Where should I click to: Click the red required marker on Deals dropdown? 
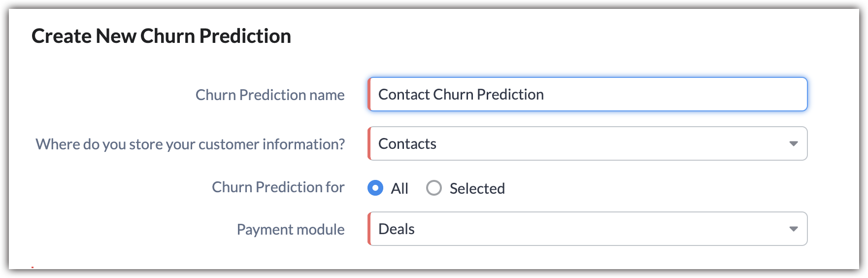[x=368, y=229]
